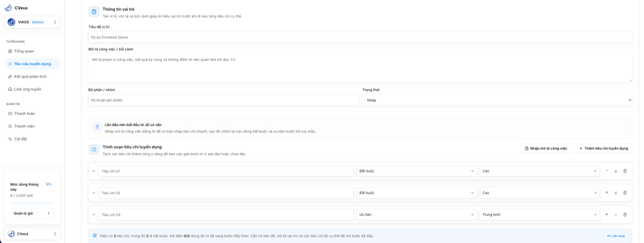Click the Tiêu chí 01 text field
This screenshot has height=243, width=644.
tap(226, 171)
